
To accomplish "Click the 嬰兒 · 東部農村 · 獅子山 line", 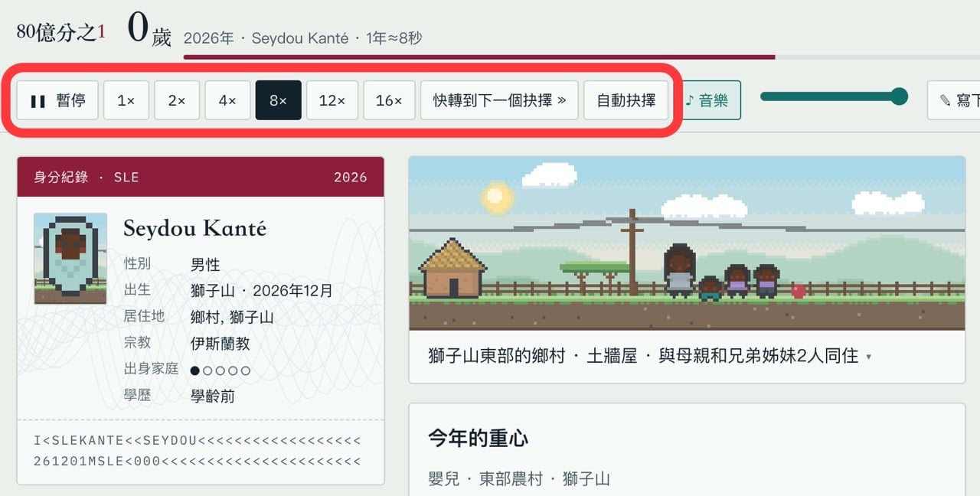I will coord(519,479).
